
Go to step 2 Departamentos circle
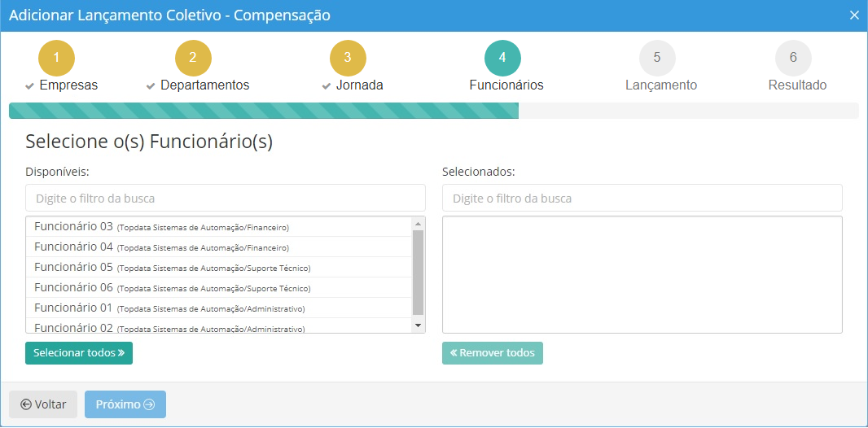193,58
